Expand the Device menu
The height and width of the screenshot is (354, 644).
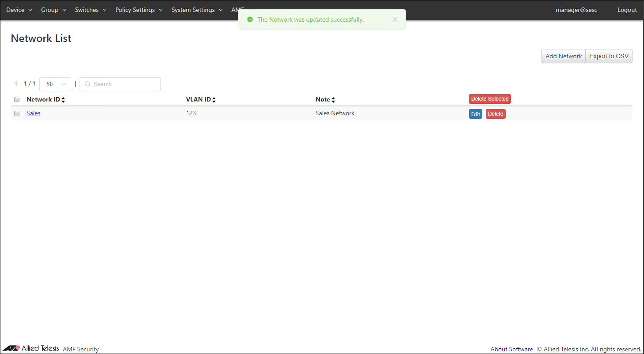19,10
